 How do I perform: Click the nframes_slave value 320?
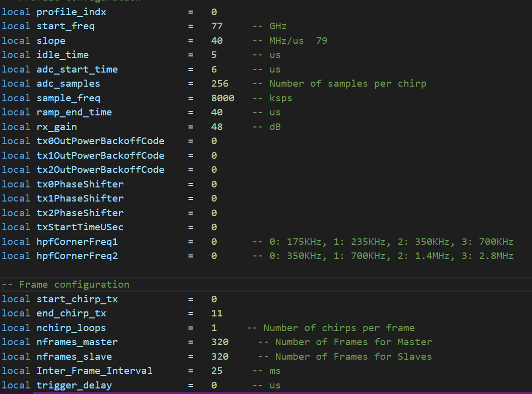(220, 357)
